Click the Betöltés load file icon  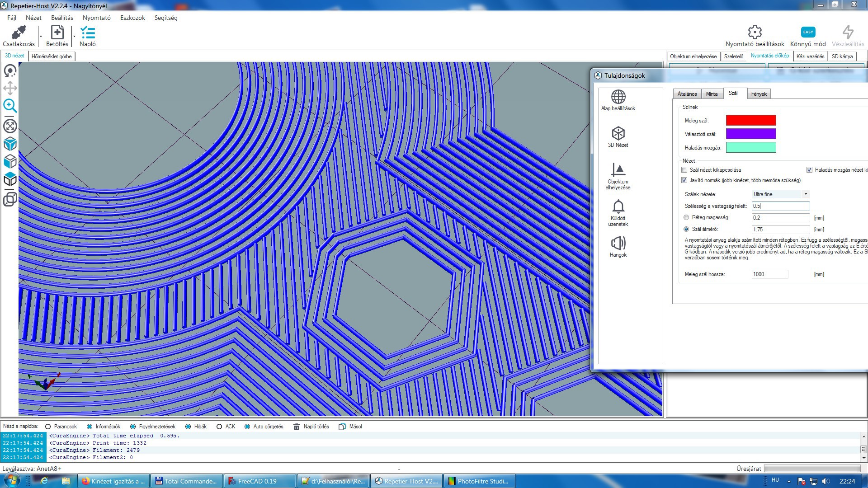pyautogui.click(x=57, y=33)
